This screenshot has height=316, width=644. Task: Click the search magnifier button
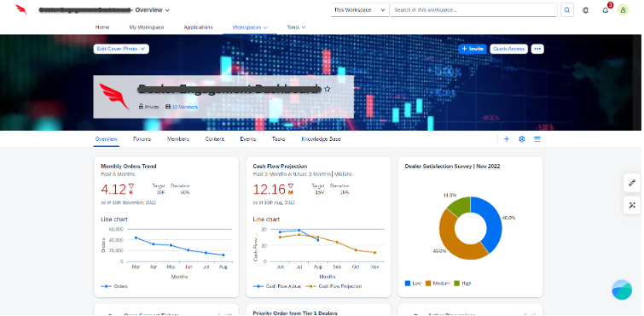tap(566, 10)
